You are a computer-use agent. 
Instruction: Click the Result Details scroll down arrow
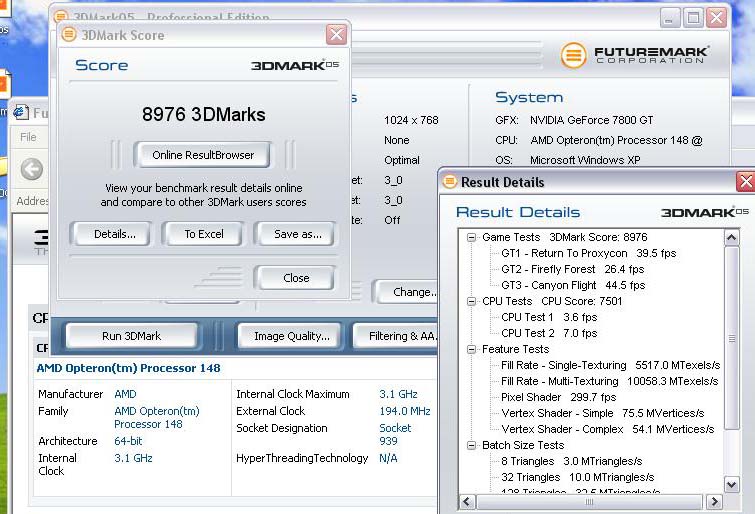[731, 485]
